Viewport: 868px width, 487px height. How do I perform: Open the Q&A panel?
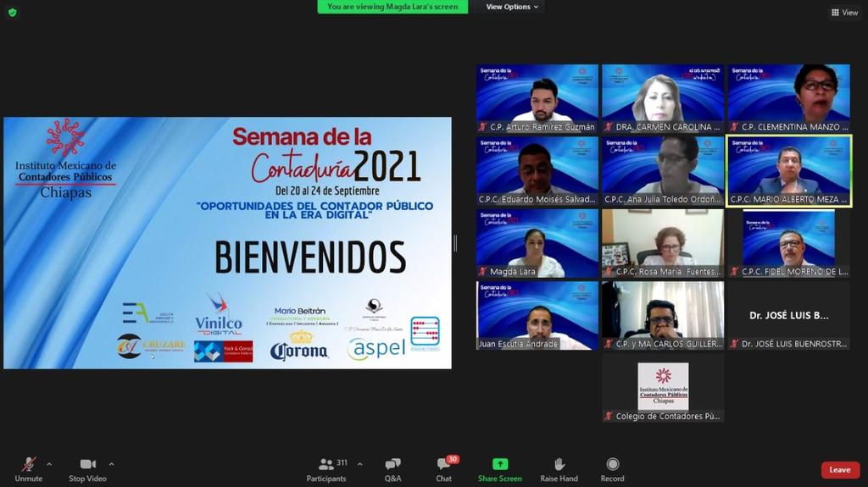click(x=393, y=470)
